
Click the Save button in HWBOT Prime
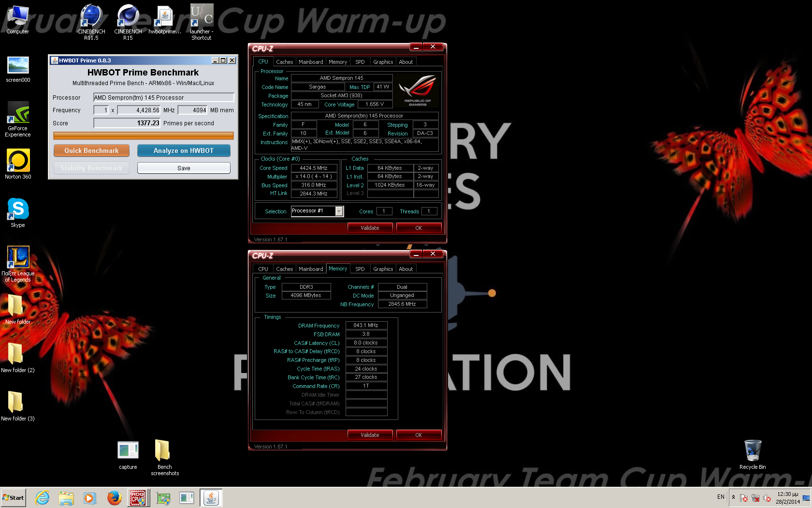pos(184,168)
